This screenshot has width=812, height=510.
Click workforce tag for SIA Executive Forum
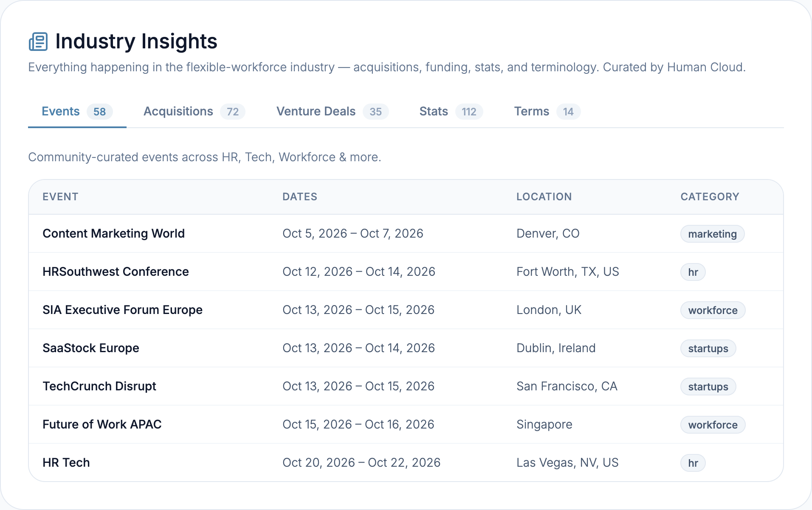(x=713, y=310)
